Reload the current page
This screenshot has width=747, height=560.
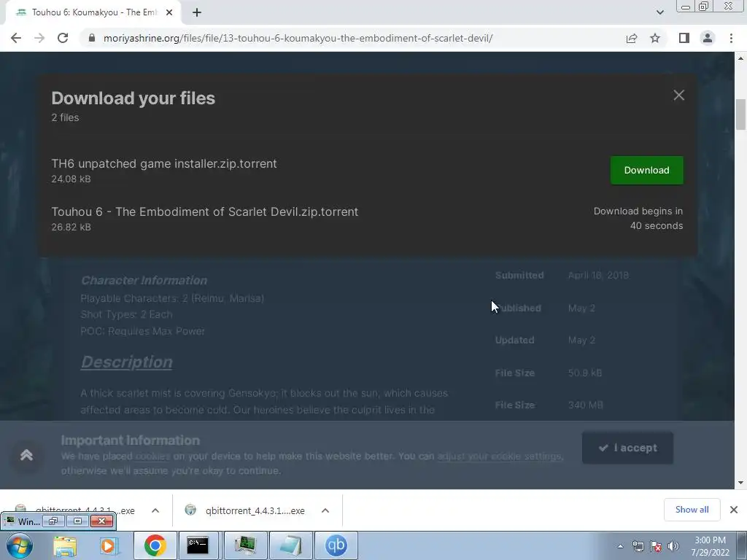(x=63, y=38)
